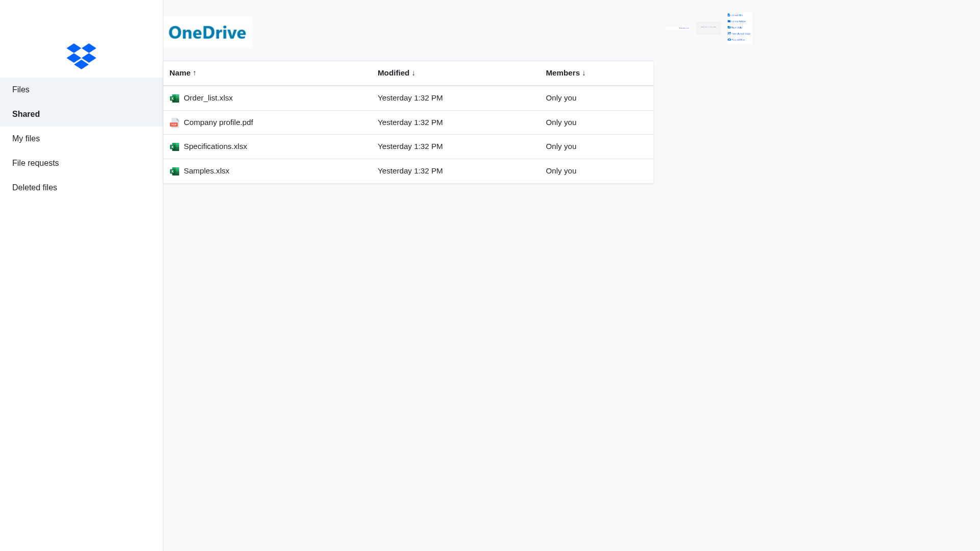Viewport: 980px width, 551px height.
Task: Sort the list by the Members column
Action: click(566, 73)
